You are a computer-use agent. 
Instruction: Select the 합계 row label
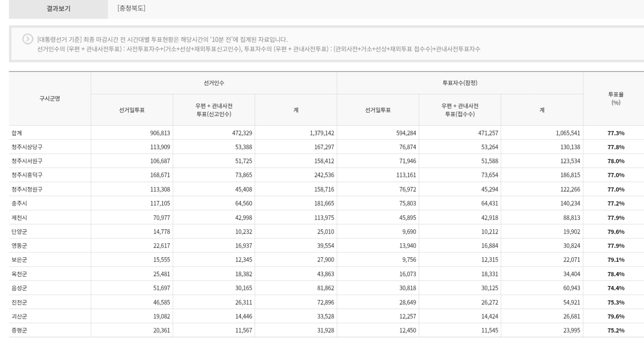pos(17,133)
